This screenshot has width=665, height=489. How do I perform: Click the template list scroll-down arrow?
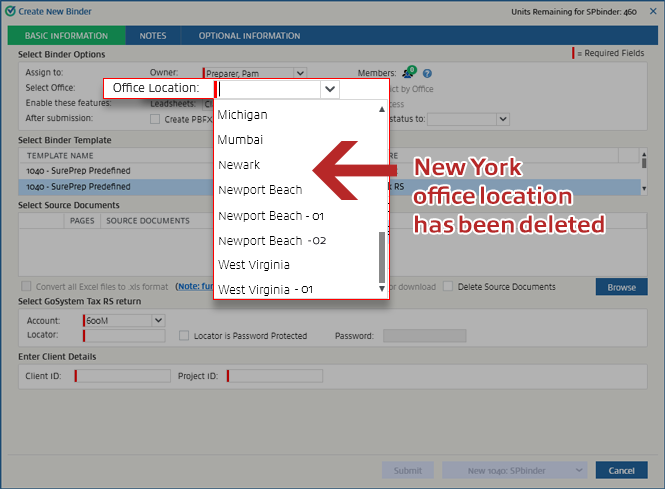(644, 189)
